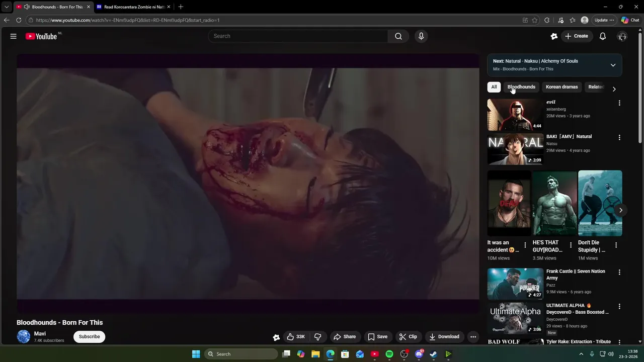Open the 'evil' video thumbnail
644x362 pixels.
[x=515, y=115]
